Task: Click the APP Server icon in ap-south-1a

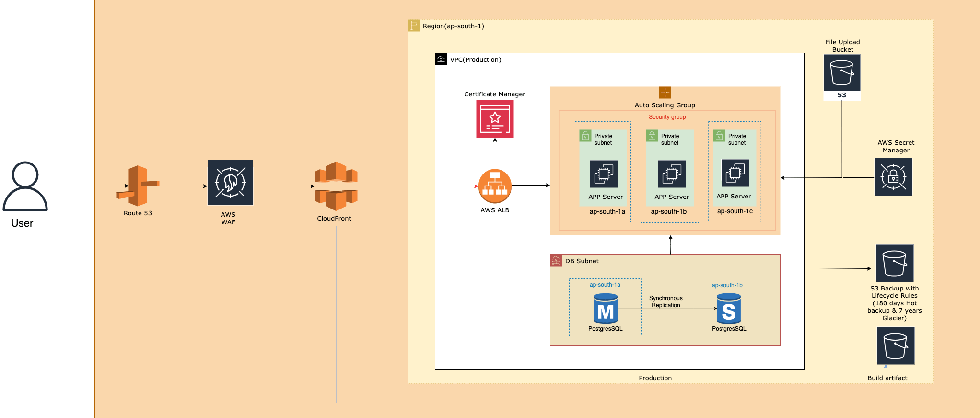Action: 604,174
